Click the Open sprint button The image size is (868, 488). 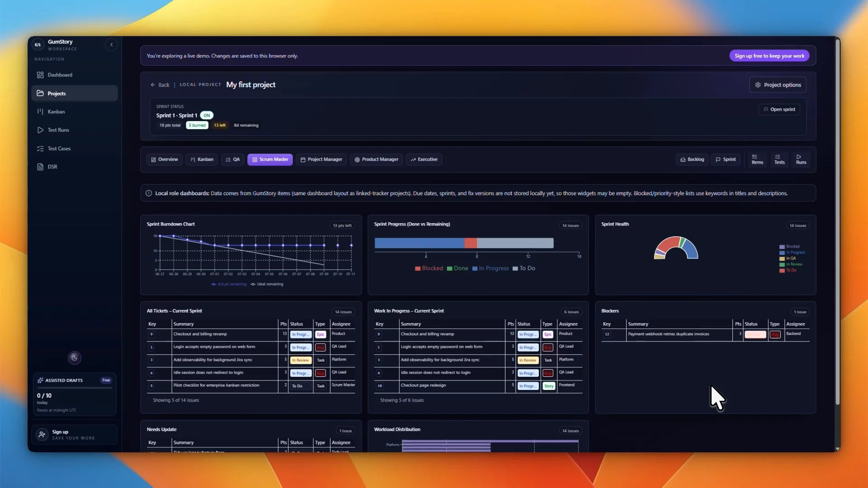pos(779,109)
